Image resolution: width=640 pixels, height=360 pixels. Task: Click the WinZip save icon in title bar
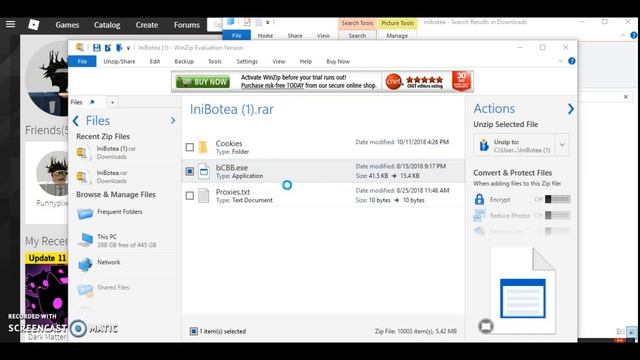(97, 48)
